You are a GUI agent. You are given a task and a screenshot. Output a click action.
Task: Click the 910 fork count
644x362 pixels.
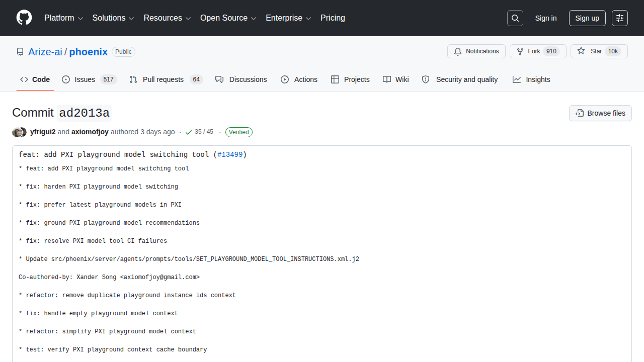coord(551,51)
